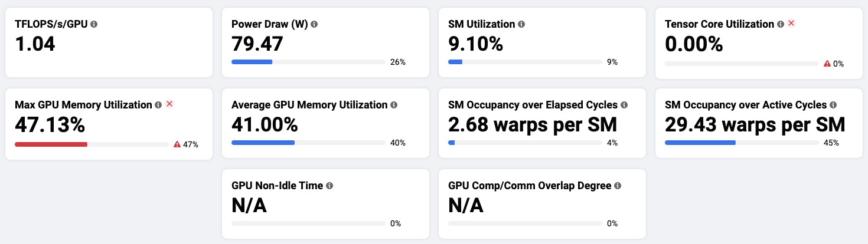Click the Tensor Core Utilization info icon

pos(781,24)
